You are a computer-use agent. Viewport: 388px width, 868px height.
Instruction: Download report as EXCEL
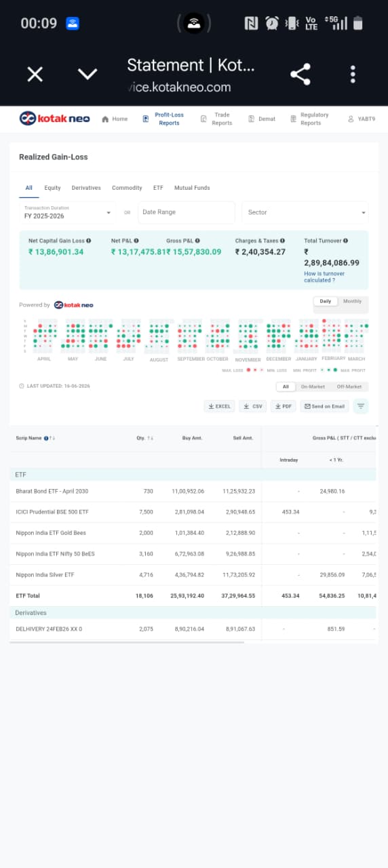(x=219, y=406)
